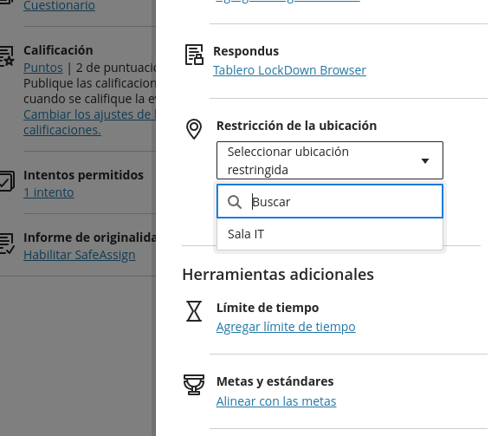
Task: Open Agregar límite de tiempo link
Action: 286,327
